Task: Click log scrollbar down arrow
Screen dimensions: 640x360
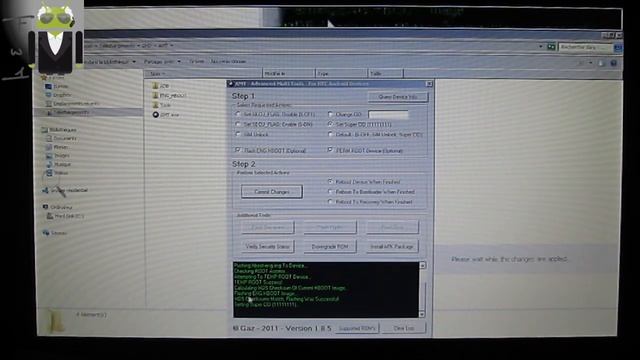Action: click(422, 314)
